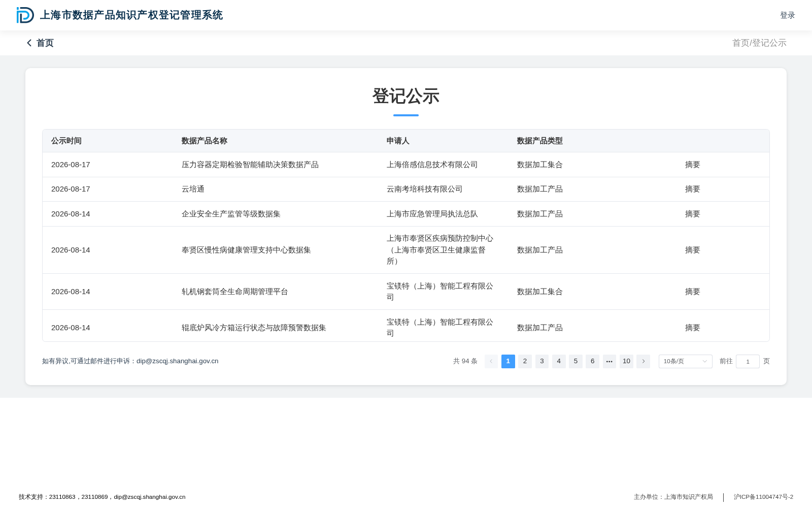Click the system logo icon in header
The height and width of the screenshot is (508, 812).
25,15
